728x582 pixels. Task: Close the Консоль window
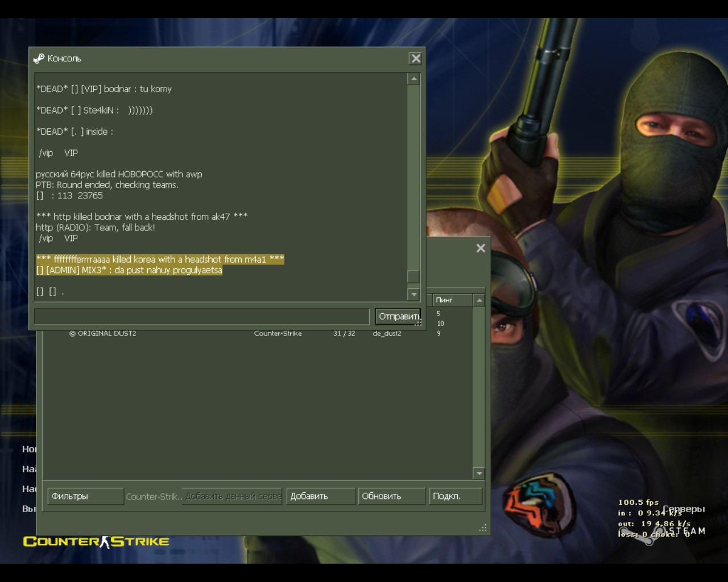point(416,59)
